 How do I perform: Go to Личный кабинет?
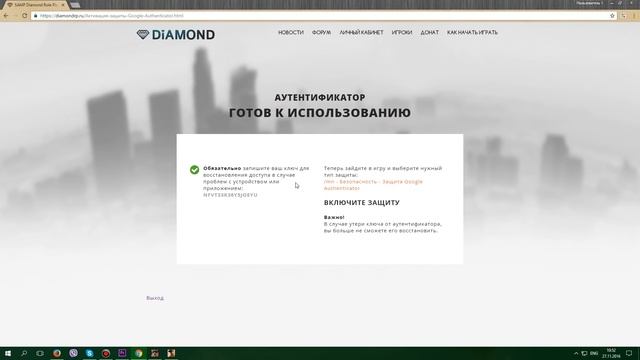click(x=361, y=32)
